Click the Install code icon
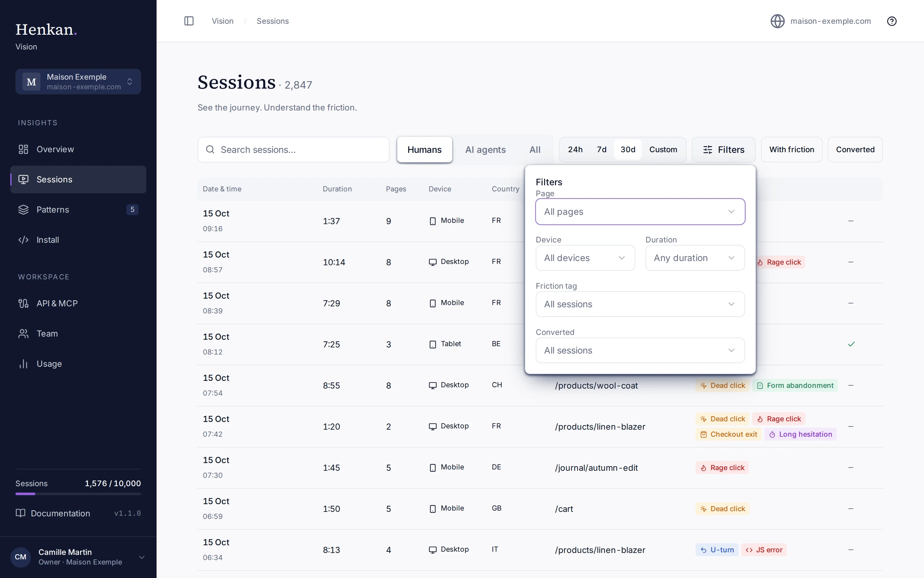The image size is (924, 578). coord(24,240)
